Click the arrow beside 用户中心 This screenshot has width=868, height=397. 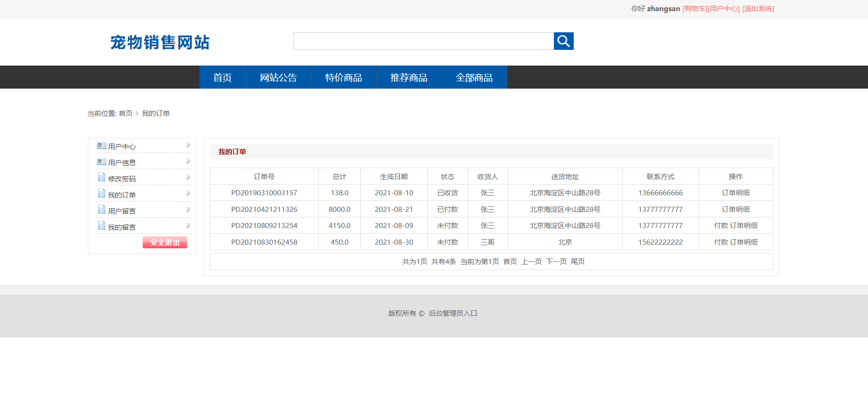(x=188, y=145)
